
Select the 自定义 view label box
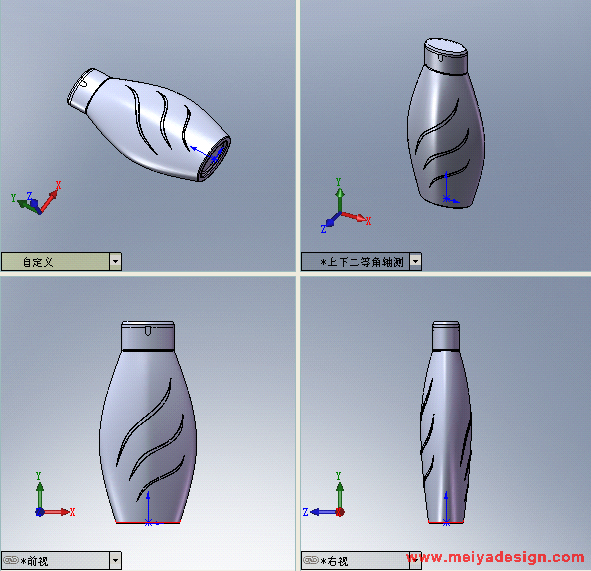point(56,261)
